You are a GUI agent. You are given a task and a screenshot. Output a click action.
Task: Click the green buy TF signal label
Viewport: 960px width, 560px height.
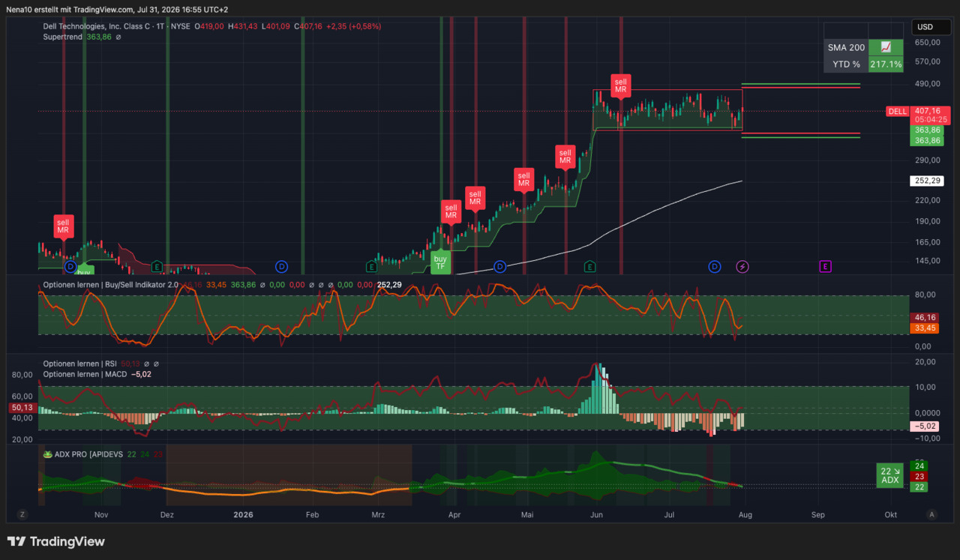coord(440,263)
